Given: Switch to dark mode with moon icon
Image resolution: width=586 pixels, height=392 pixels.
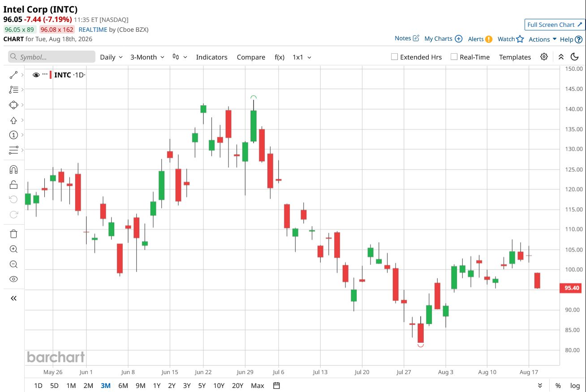Looking at the screenshot, I should pyautogui.click(x=575, y=57).
